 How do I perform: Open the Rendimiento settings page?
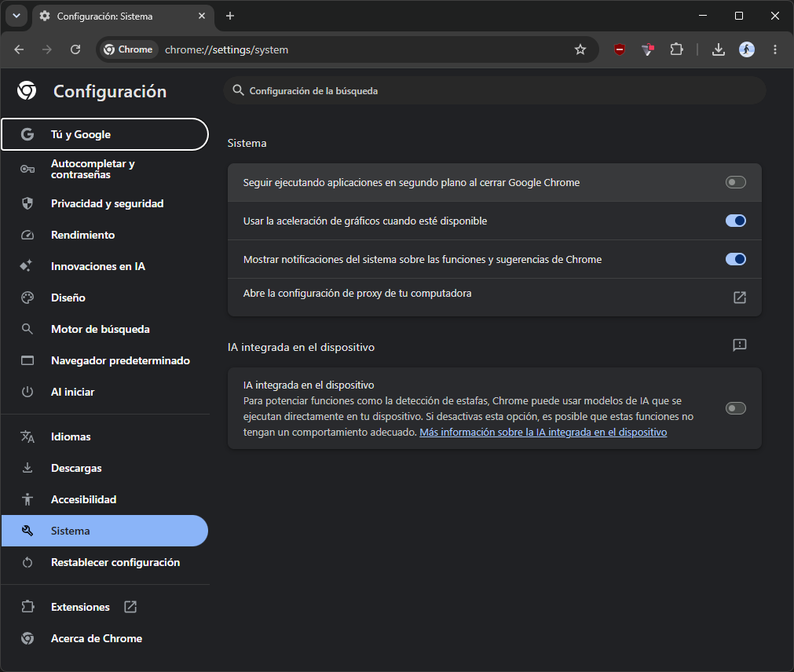coord(104,235)
